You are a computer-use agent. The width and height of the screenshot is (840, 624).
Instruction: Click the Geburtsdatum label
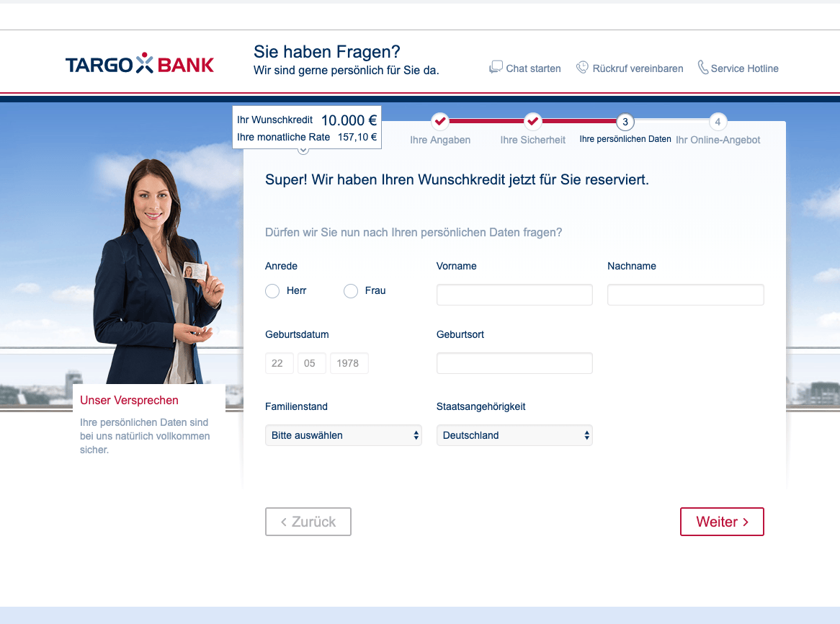[297, 335]
